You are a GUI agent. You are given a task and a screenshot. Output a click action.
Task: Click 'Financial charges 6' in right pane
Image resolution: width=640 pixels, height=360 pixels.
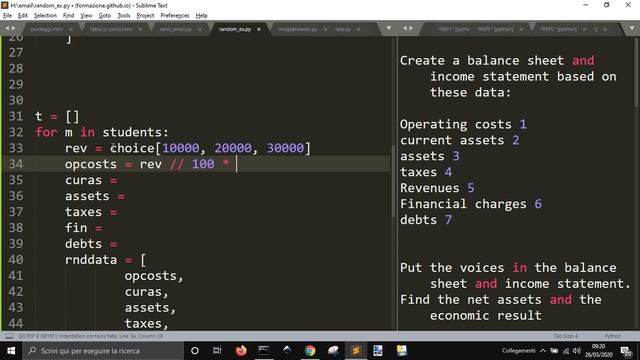point(471,204)
